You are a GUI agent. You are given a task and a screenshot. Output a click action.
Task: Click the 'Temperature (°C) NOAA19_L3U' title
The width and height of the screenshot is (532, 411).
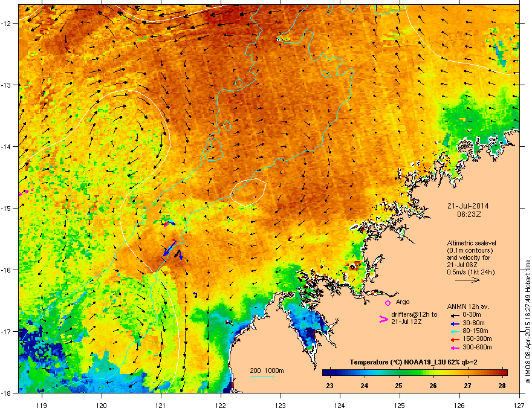click(397, 362)
